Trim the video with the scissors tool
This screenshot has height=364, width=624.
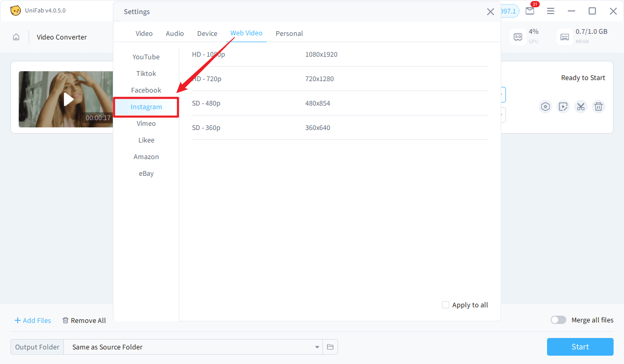[x=580, y=106]
